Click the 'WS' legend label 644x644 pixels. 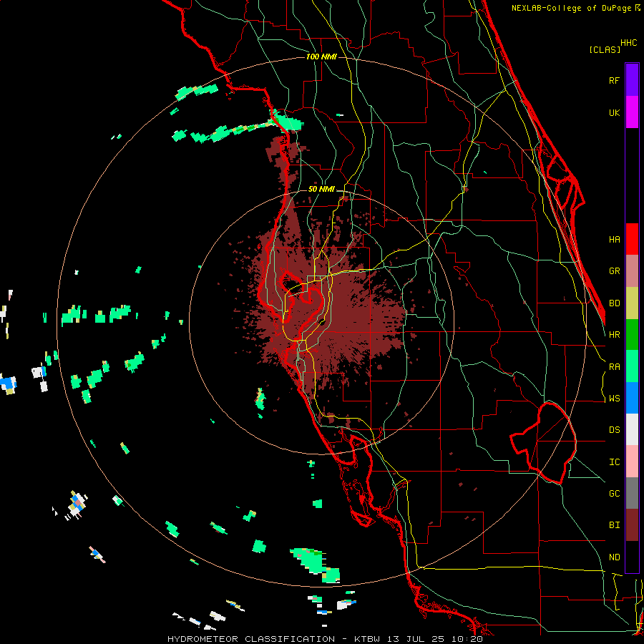pyautogui.click(x=614, y=399)
